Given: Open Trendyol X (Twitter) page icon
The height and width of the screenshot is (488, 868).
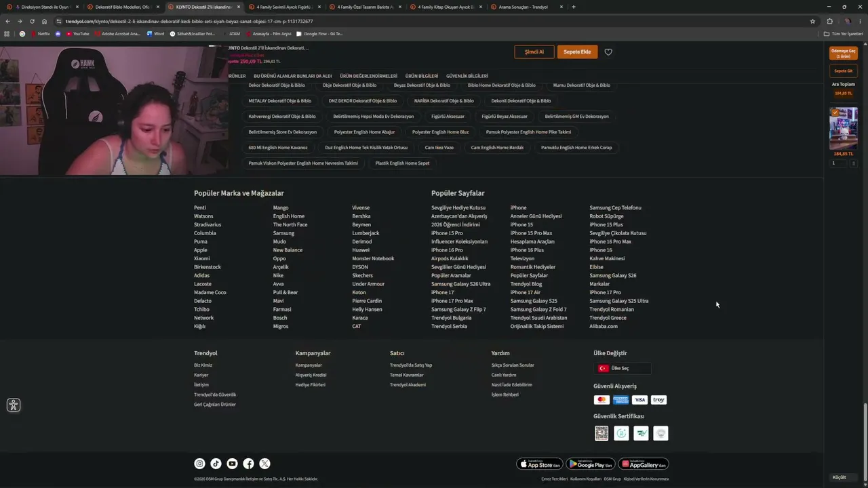Looking at the screenshot, I should 264,464.
